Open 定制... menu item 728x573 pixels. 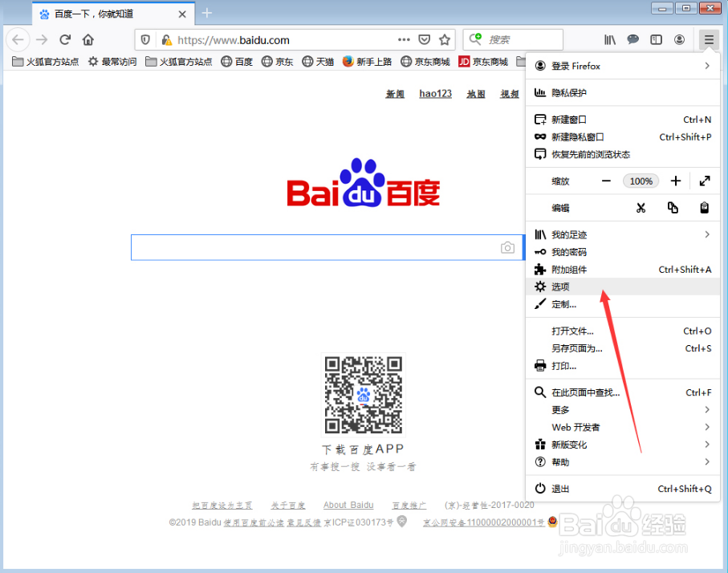pos(623,305)
